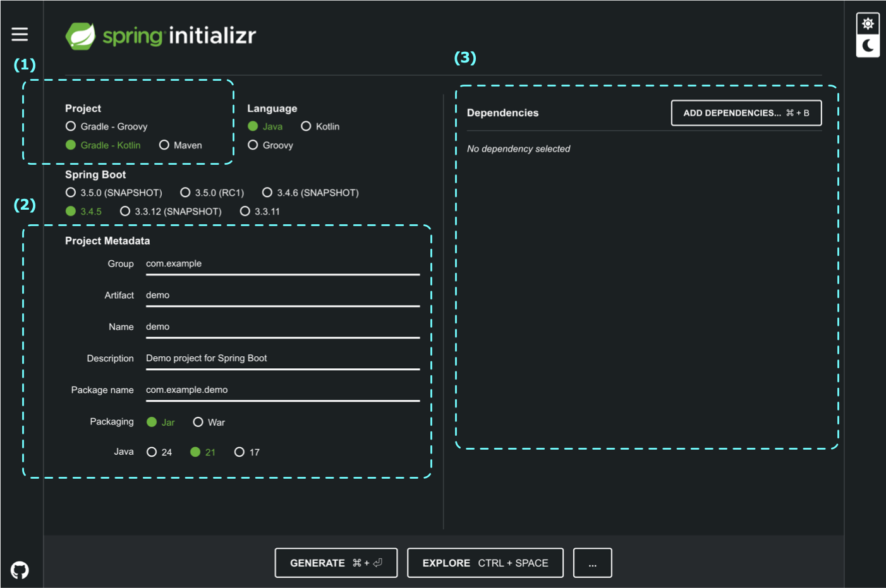Click the Explore button
This screenshot has width=886, height=588.
(485, 563)
